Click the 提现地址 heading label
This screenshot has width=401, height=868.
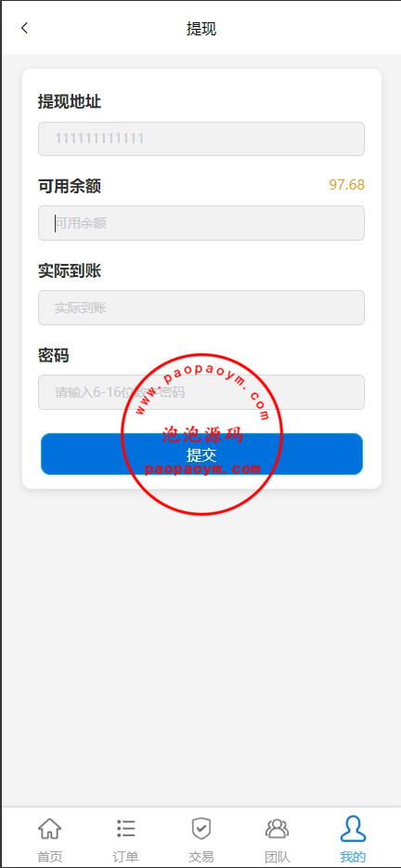coord(69,102)
